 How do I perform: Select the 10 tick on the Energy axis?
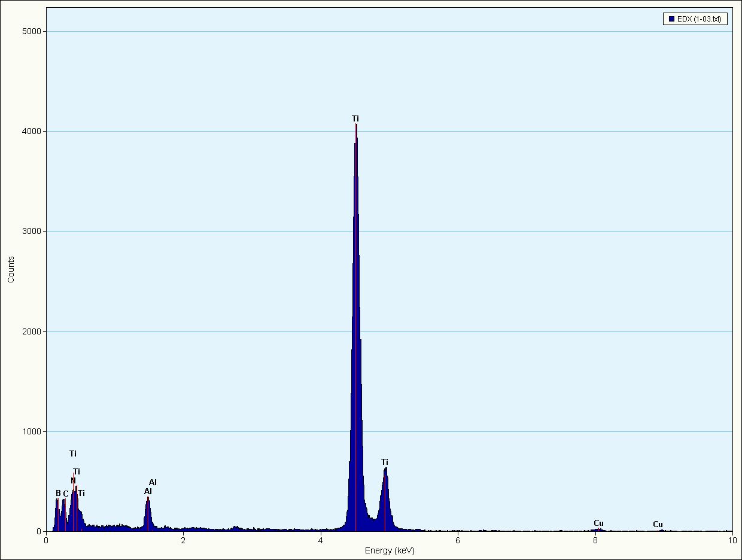(732, 540)
